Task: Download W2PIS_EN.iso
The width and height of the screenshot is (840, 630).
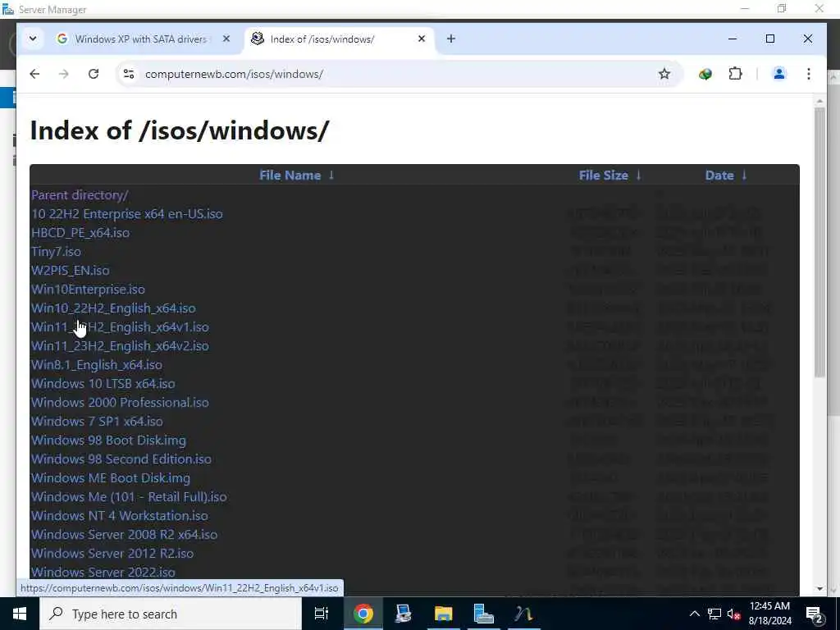Action: click(71, 271)
